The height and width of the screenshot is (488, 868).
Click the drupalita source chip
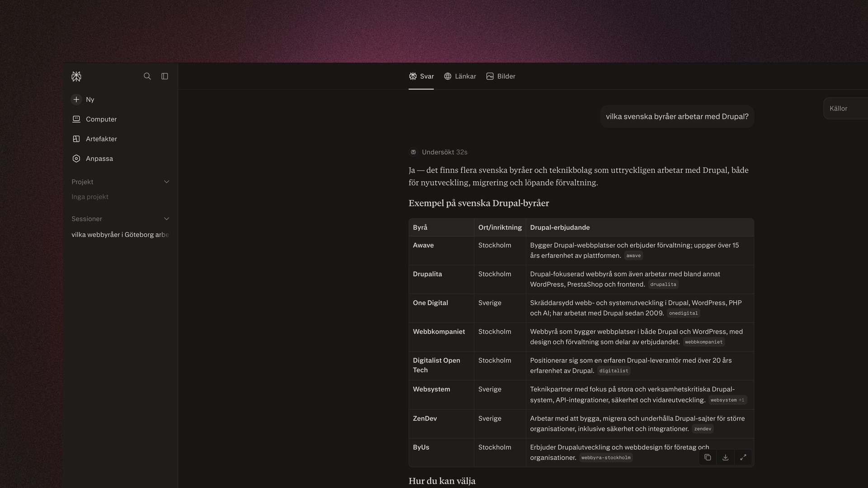(663, 285)
